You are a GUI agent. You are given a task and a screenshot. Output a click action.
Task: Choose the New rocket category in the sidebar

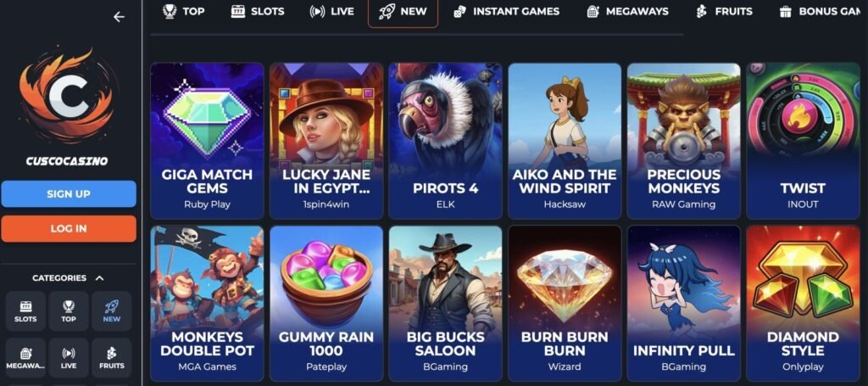pyautogui.click(x=112, y=311)
